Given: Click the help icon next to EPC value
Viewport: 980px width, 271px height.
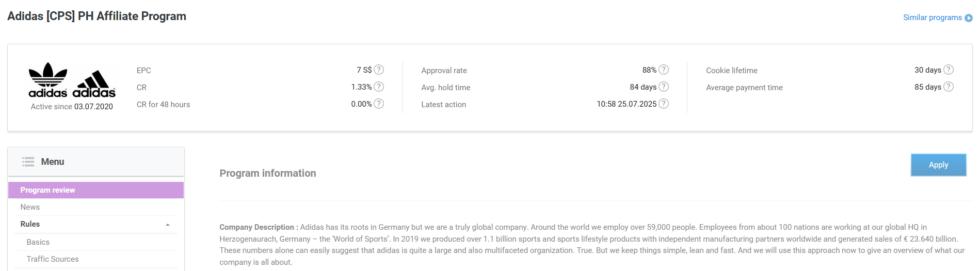Looking at the screenshot, I should [x=379, y=70].
